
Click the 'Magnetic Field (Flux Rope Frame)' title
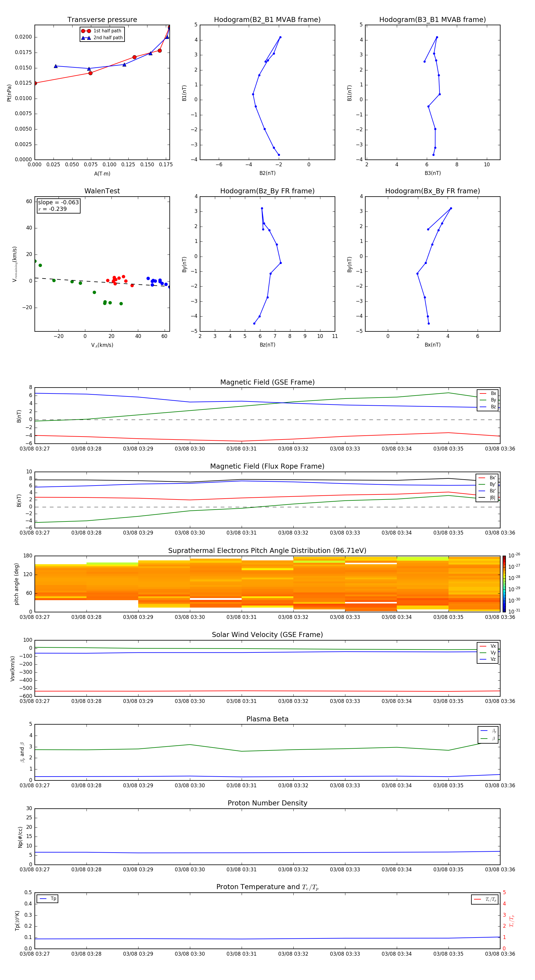(x=267, y=467)
